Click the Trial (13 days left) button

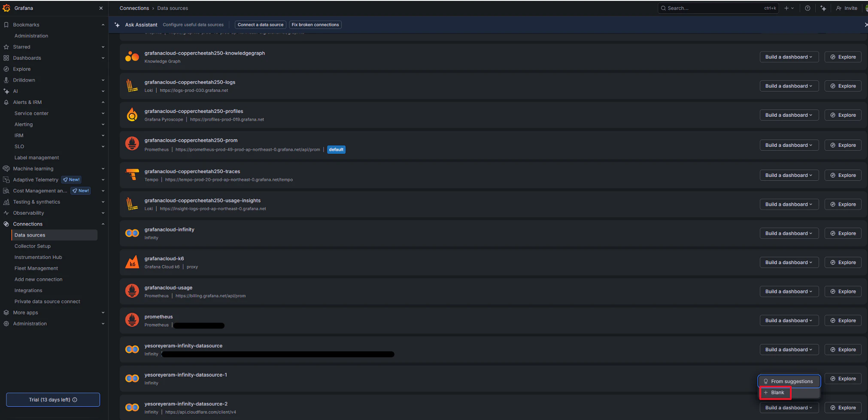(x=53, y=400)
